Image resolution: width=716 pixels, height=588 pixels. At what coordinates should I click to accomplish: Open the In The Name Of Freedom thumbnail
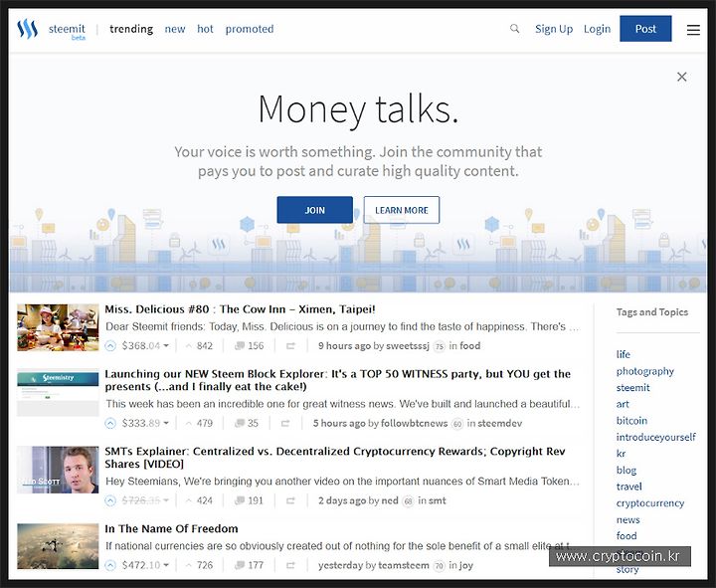[58, 546]
